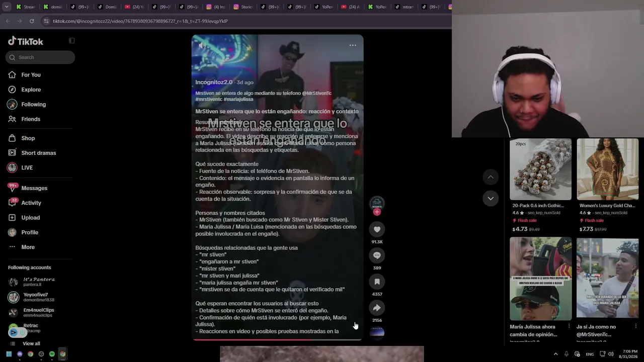Seek in the video progress bar
The width and height of the screenshot is (644, 362).
[277, 339]
